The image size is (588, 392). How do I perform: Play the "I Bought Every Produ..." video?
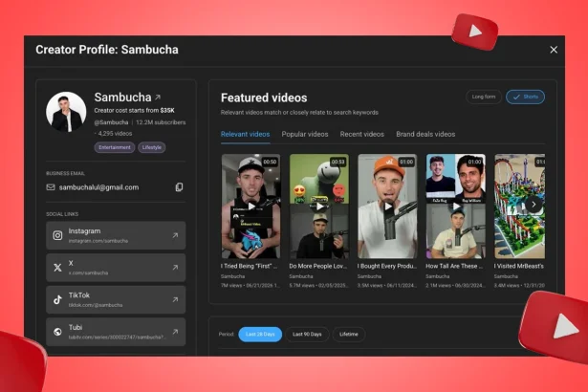[387, 206]
